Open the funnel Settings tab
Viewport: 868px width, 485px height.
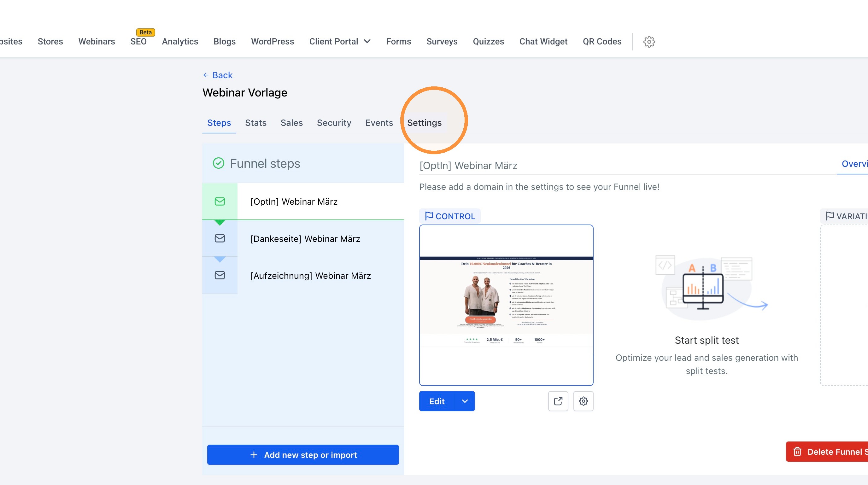pos(424,123)
